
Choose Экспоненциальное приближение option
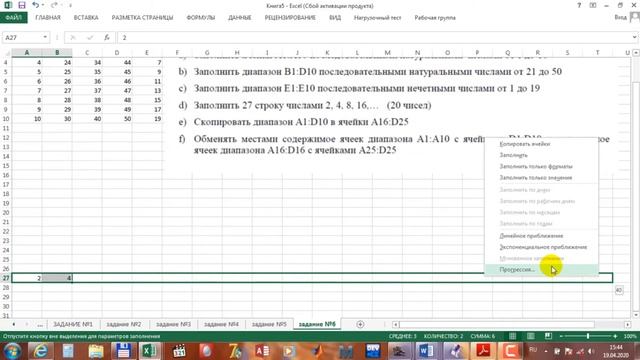pos(543,247)
